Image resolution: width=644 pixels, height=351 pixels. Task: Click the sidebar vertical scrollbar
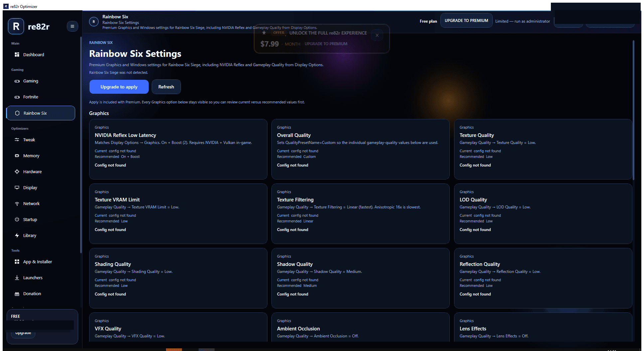tap(81, 145)
